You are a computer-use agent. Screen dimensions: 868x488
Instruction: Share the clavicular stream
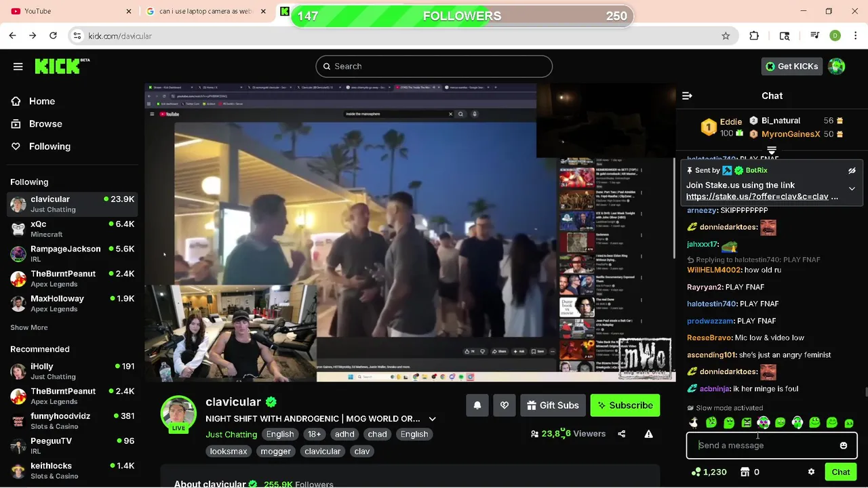(622, 434)
